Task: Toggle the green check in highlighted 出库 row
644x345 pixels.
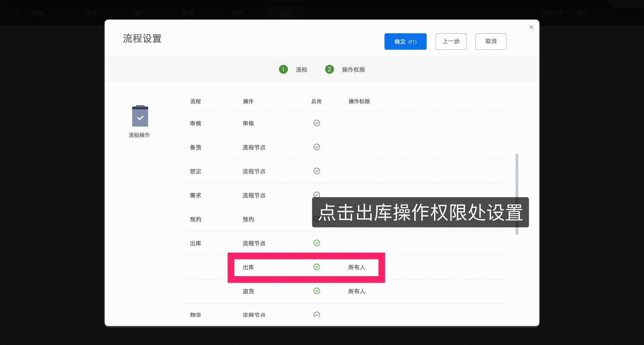Action: click(317, 267)
